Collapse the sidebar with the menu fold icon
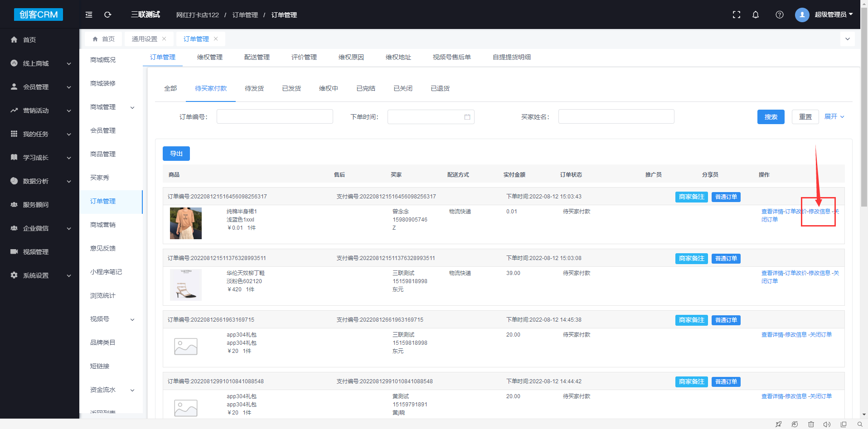Image resolution: width=868 pixels, height=429 pixels. [x=89, y=15]
